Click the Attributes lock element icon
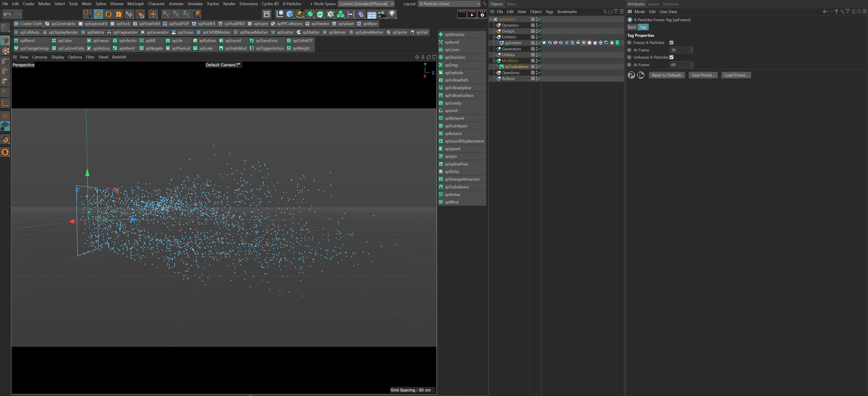Viewport: 868px width, 396px height. tap(854, 12)
